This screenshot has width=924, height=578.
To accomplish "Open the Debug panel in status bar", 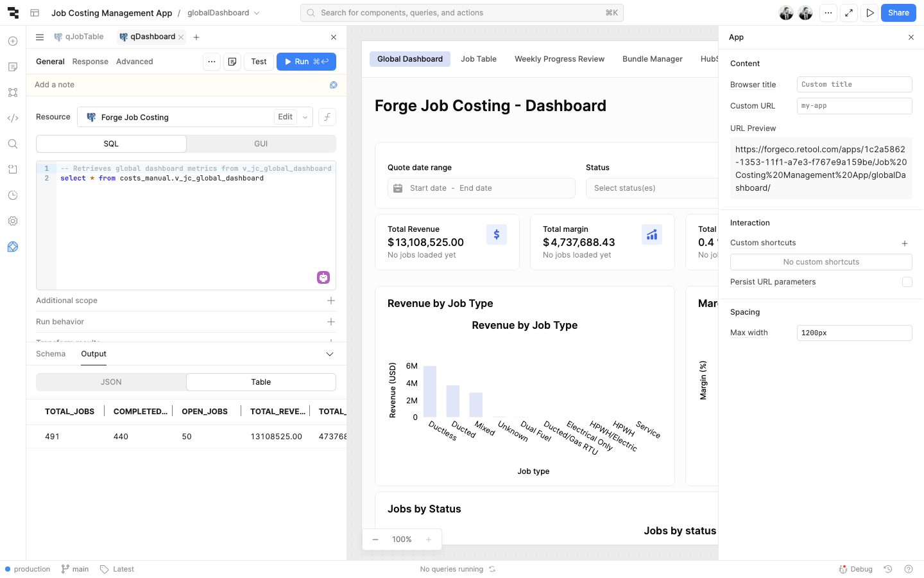I will coord(856,569).
